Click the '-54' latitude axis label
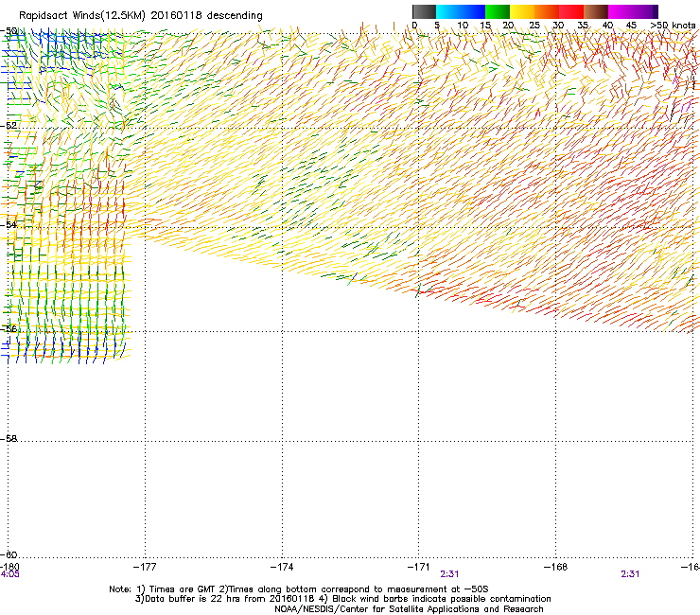Screen dimensions: 700x615 9,224
